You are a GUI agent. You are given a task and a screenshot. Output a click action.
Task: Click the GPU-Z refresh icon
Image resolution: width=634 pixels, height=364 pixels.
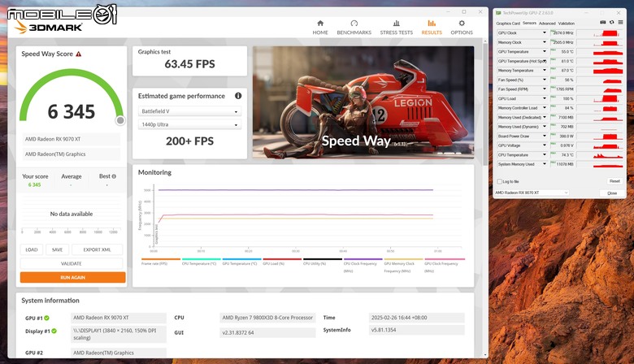point(611,23)
